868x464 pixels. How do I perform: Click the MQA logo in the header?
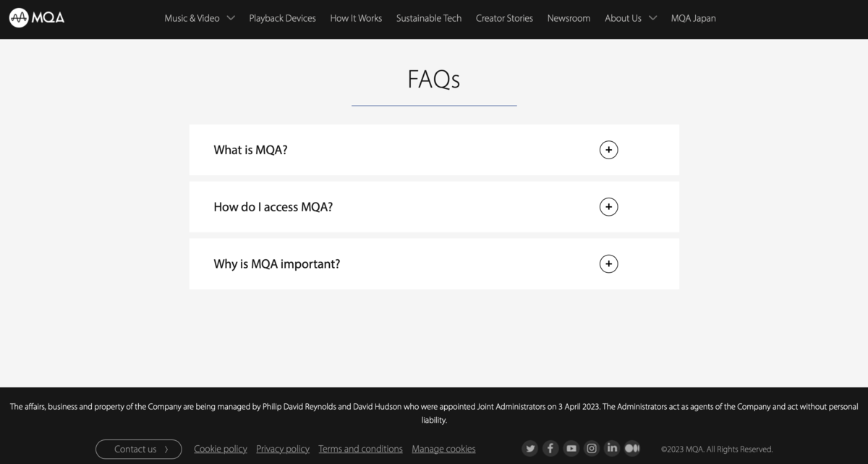tap(37, 17)
